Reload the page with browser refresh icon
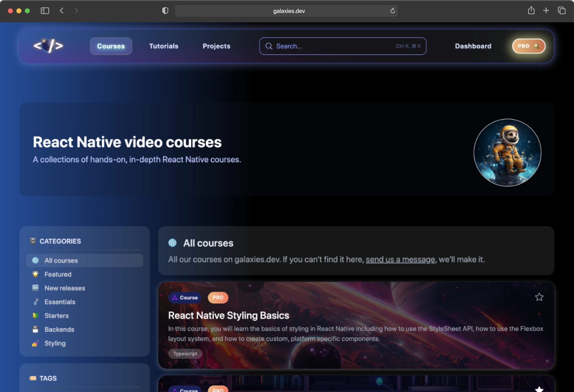 point(392,11)
